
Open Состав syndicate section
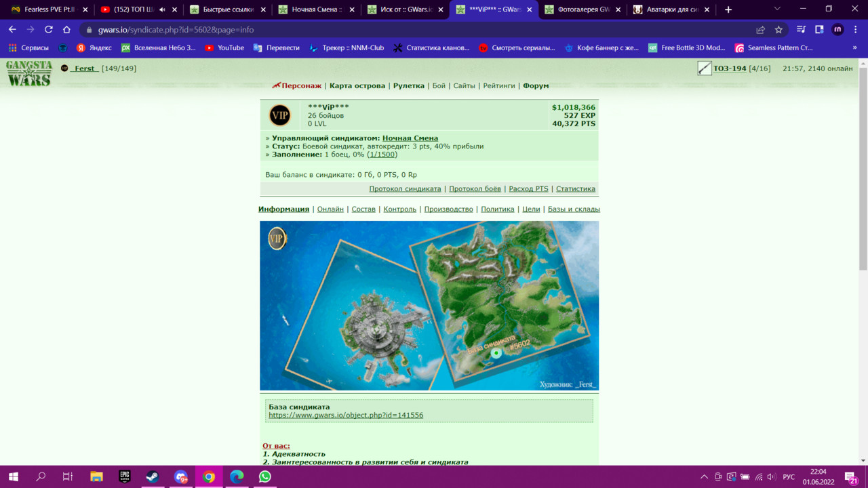363,209
